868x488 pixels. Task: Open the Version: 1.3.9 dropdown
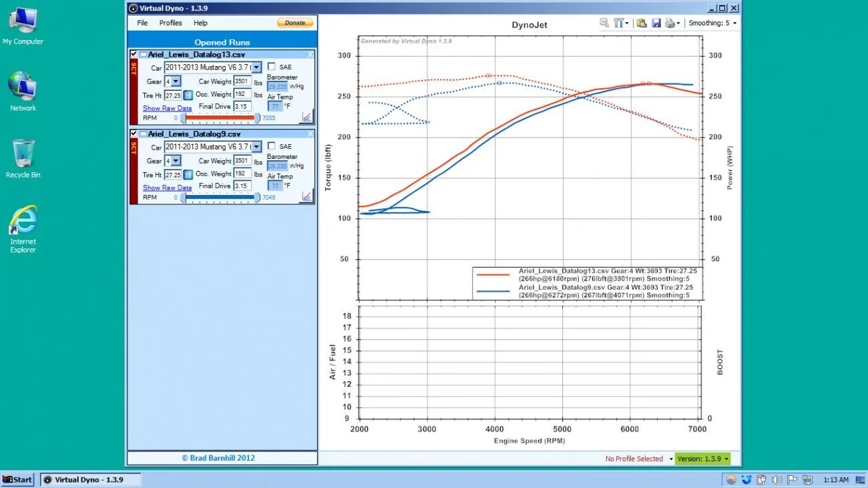coord(702,459)
